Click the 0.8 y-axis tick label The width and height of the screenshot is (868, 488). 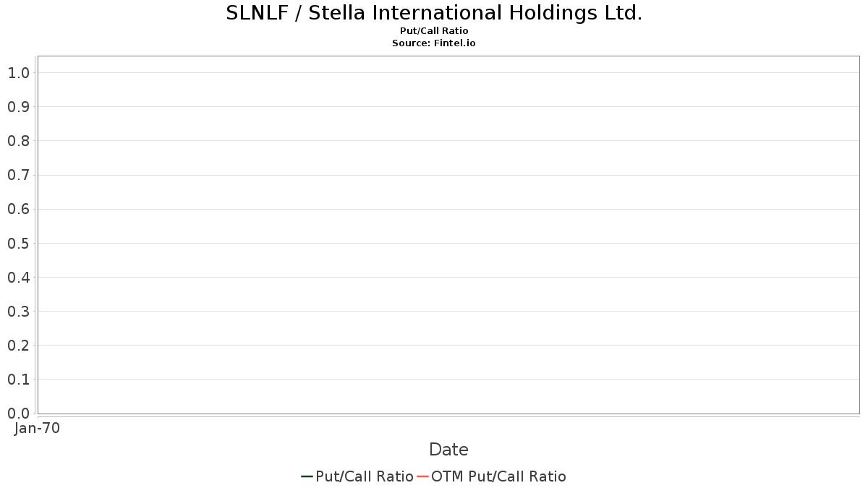click(18, 141)
